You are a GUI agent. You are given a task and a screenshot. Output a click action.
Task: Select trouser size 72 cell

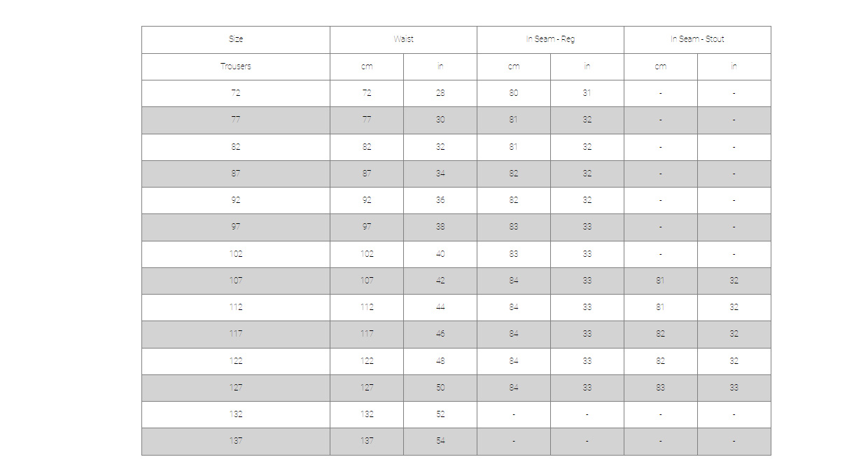tap(236, 93)
